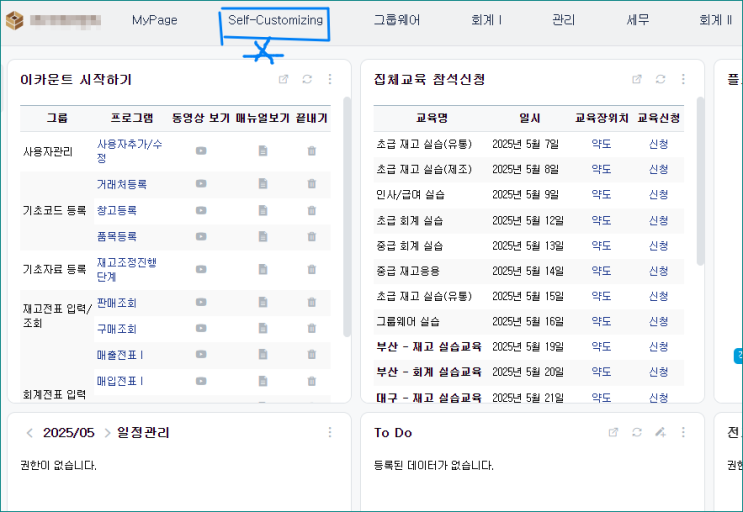Add a new To Do item
This screenshot has width=743, height=512.
(x=660, y=432)
